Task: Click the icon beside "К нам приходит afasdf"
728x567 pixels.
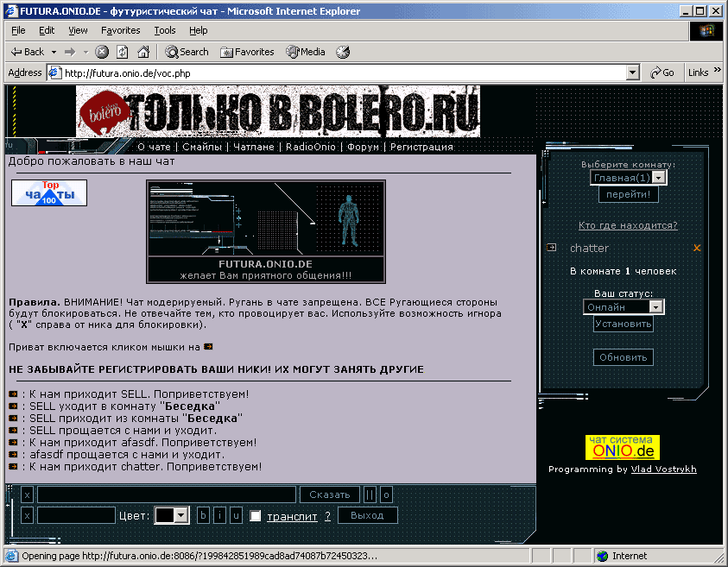Action: [13, 442]
